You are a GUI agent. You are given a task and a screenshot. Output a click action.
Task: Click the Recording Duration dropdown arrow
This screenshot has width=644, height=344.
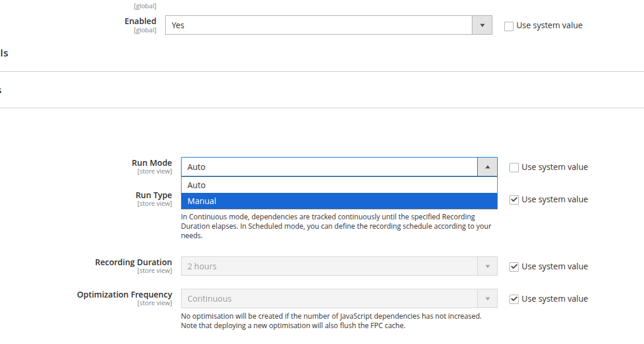point(488,266)
